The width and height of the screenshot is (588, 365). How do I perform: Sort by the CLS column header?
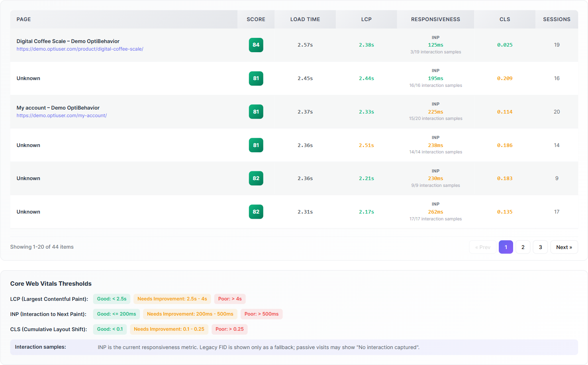pyautogui.click(x=505, y=19)
